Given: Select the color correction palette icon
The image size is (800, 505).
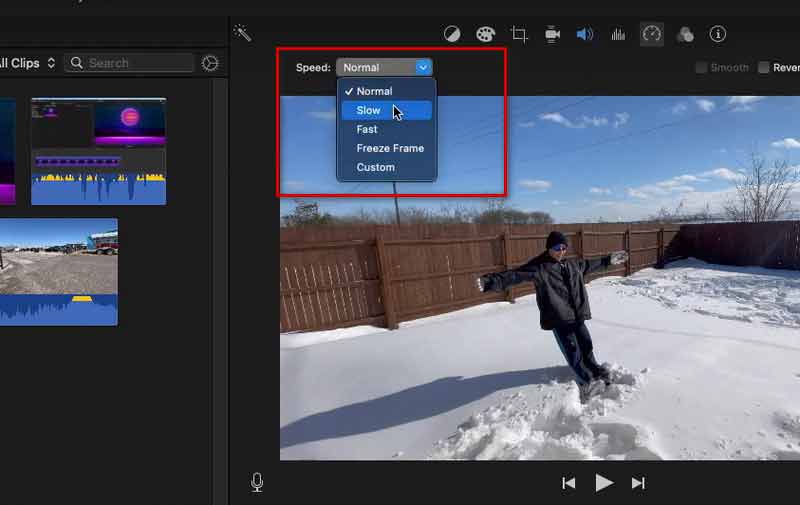Looking at the screenshot, I should tap(485, 34).
